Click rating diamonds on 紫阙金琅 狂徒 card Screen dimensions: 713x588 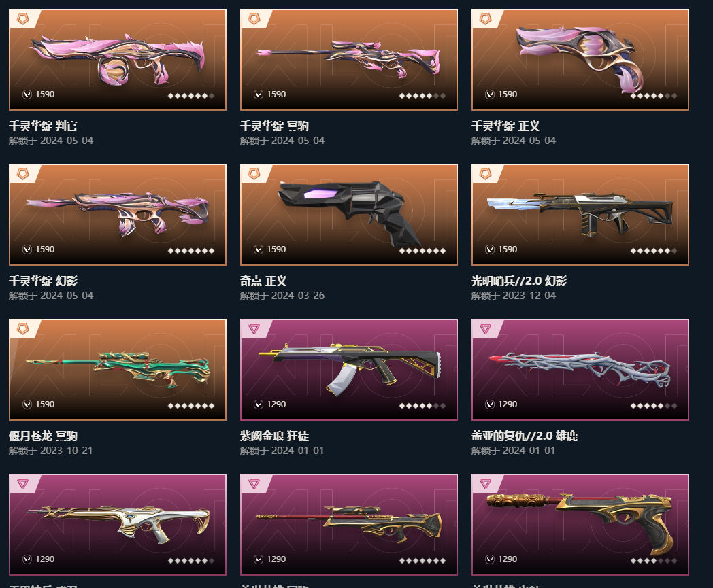[x=422, y=406]
